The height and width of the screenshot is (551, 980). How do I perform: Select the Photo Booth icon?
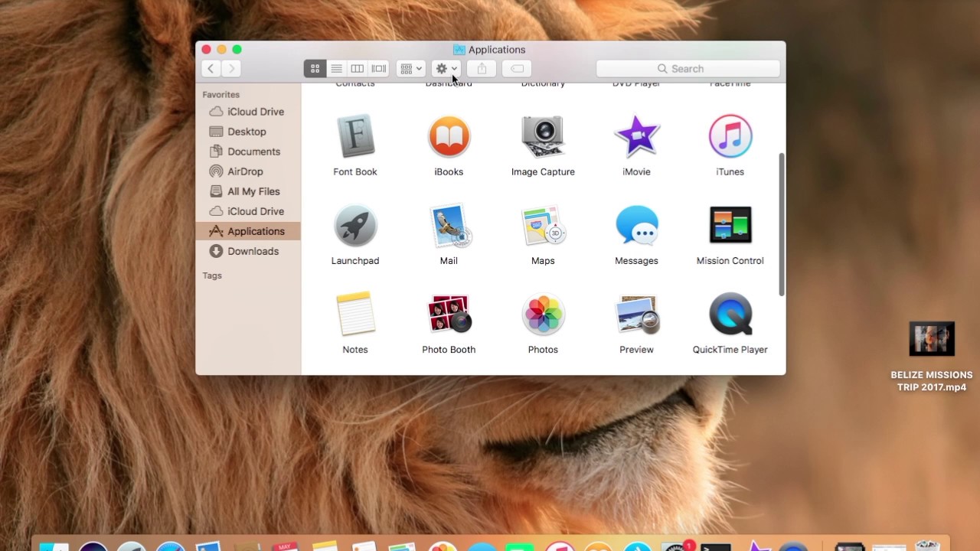(x=449, y=314)
